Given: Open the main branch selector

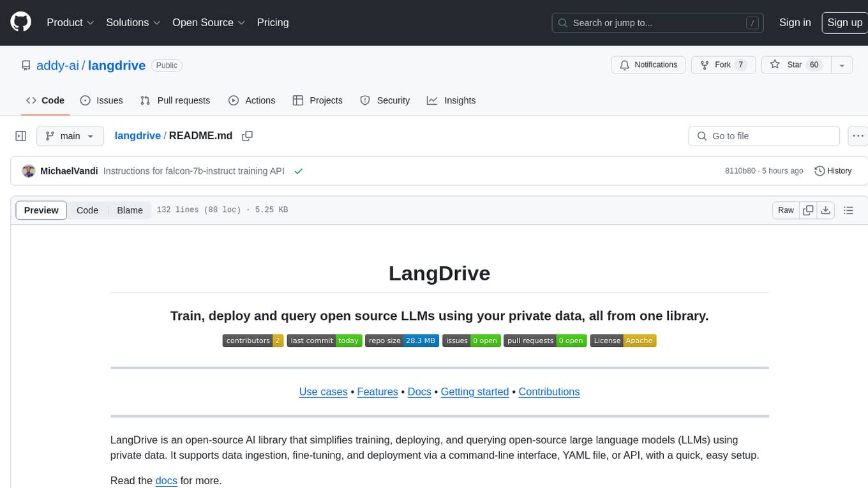Looking at the screenshot, I should coord(70,136).
